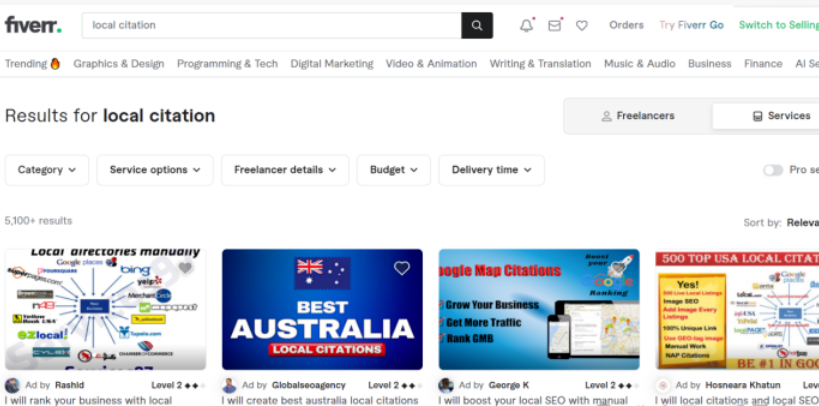Open the Best Australia Local Citations thumbnail
This screenshot has width=819, height=406.
point(322,309)
